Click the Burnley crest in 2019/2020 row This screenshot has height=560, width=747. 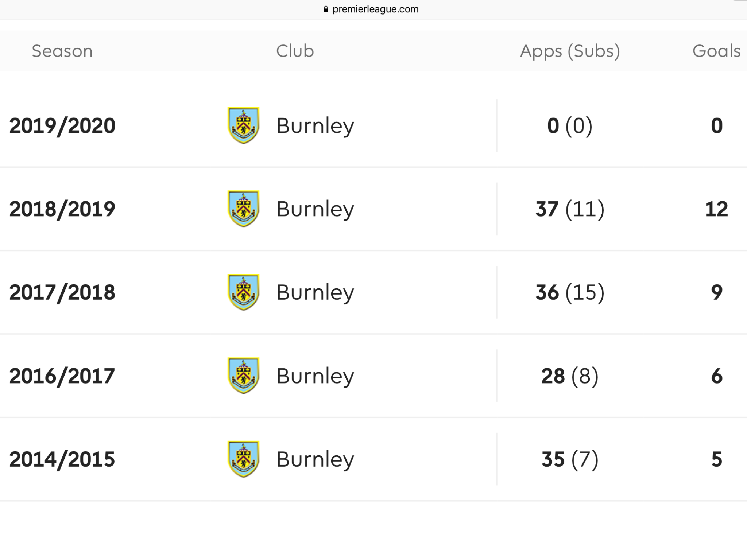[x=243, y=125]
